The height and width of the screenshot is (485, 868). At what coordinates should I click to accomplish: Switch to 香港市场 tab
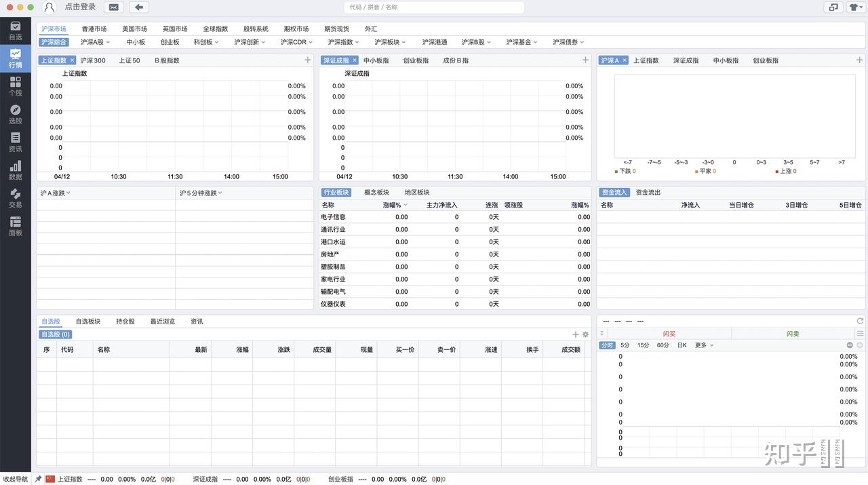pyautogui.click(x=94, y=29)
